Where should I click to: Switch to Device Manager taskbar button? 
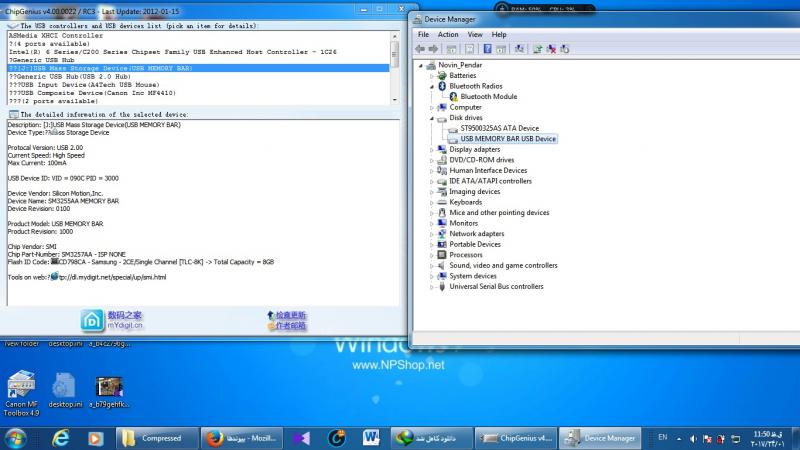[601, 438]
